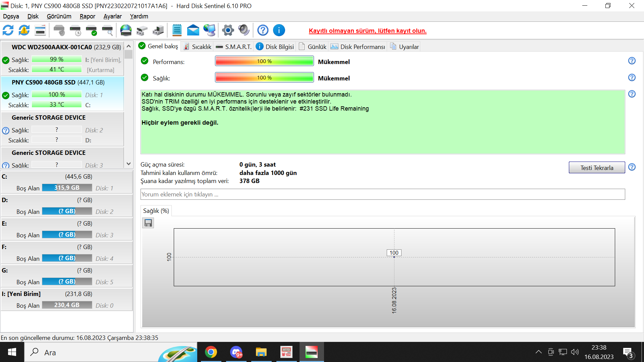Click the unregistered version registration link
This screenshot has height=362, width=644.
[367, 31]
